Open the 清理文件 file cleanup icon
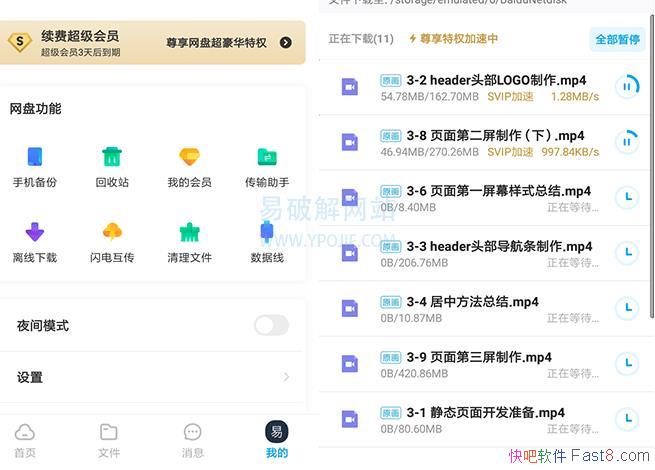This screenshot has width=655, height=470. [x=189, y=233]
